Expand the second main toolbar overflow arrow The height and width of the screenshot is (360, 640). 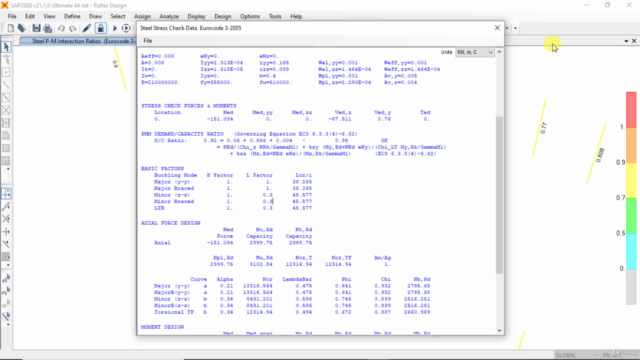516,28
